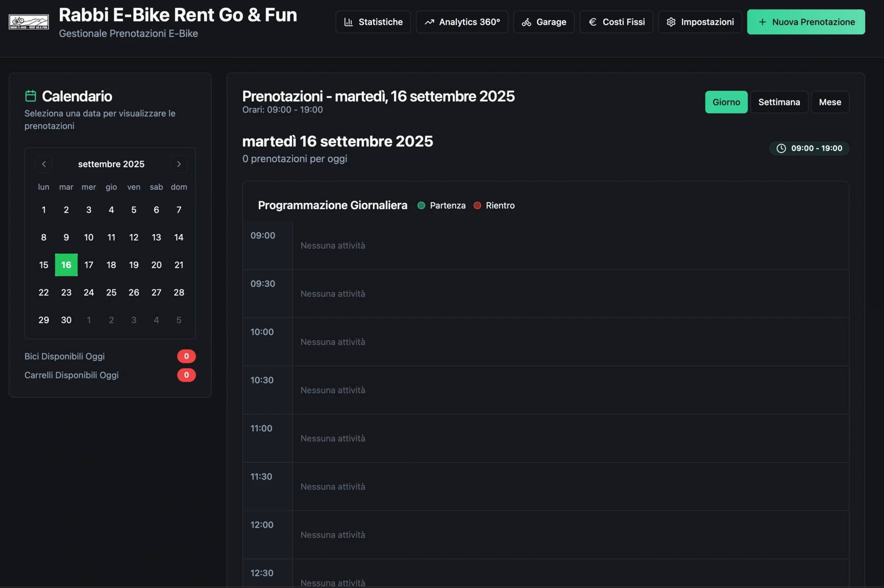Click the clock icon beside 09:00 - 19:00
884x588 pixels.
(x=781, y=148)
